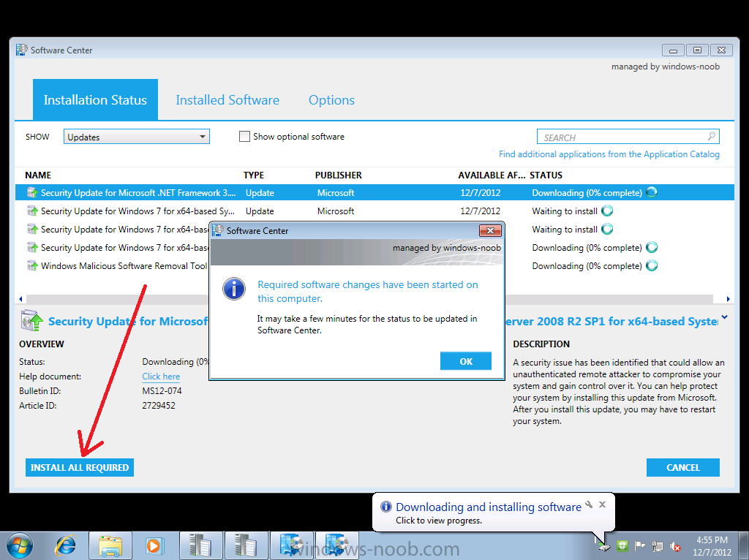Click the progress spinner icon in the .NET Framework row
Viewport: 749px width, 560px height.
coord(652,192)
